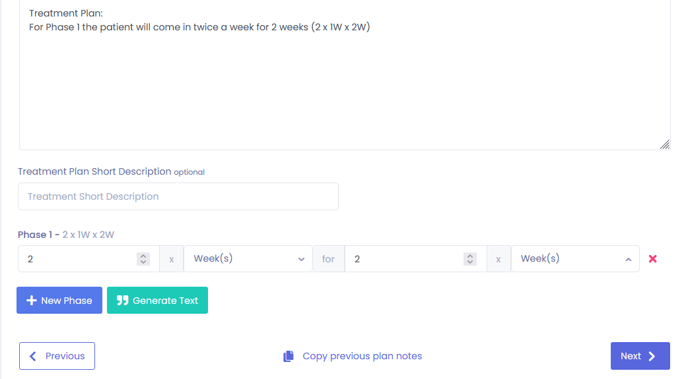Grab the textarea resize handle corner

pyautogui.click(x=665, y=144)
